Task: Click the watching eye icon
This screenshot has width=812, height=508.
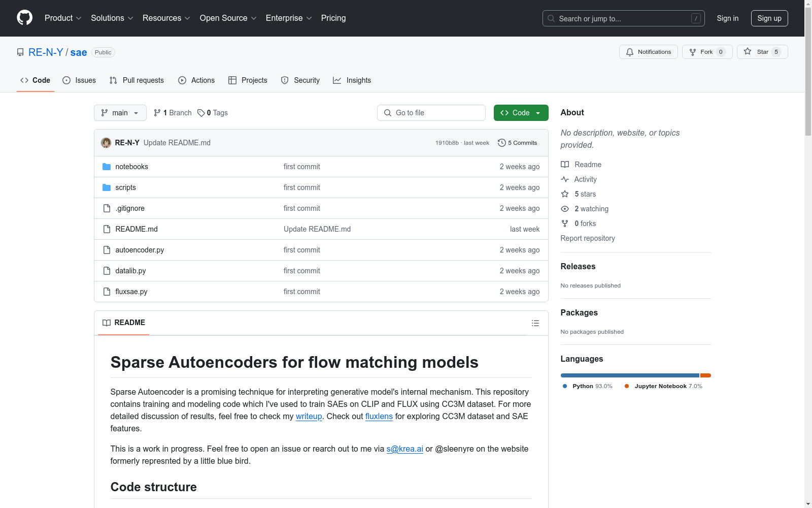Action: click(x=565, y=209)
